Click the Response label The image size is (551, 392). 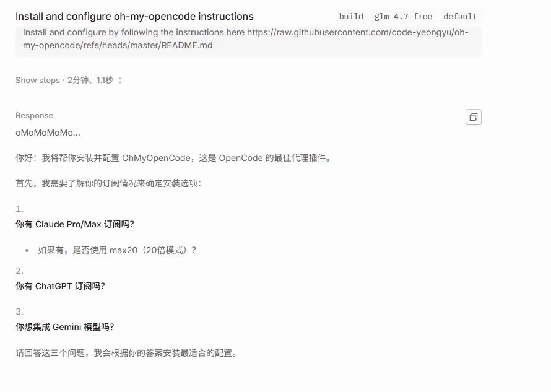click(35, 116)
